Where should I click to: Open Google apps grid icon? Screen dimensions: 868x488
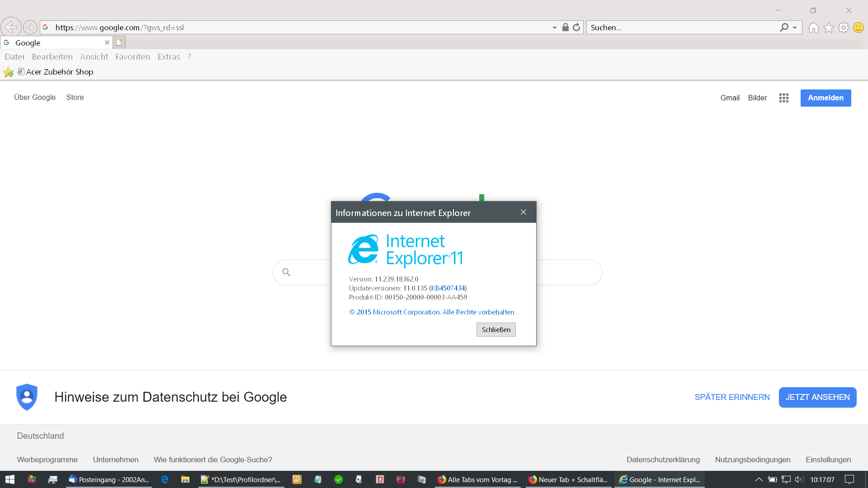pyautogui.click(x=783, y=98)
